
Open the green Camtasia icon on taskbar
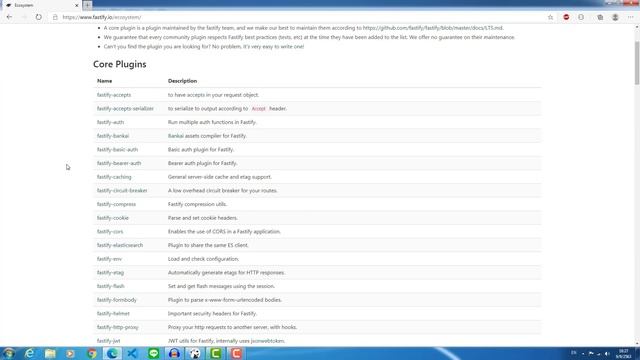[216, 353]
